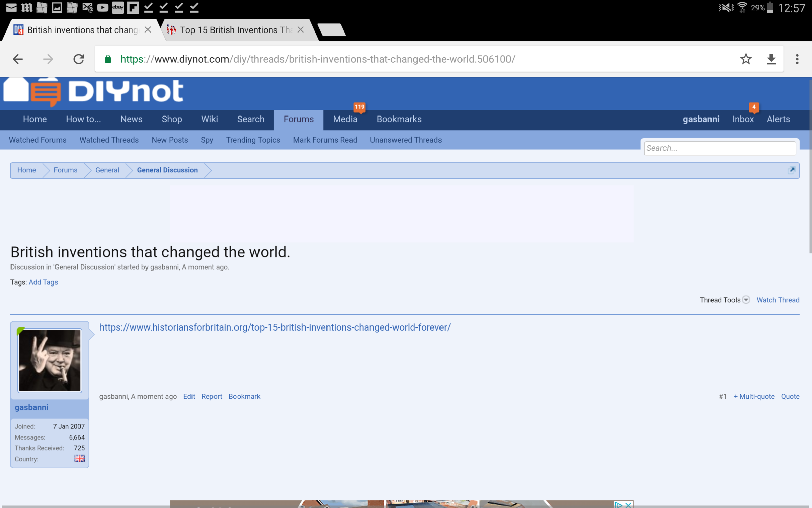
Task: Click into the forum Search field
Action: click(x=720, y=148)
